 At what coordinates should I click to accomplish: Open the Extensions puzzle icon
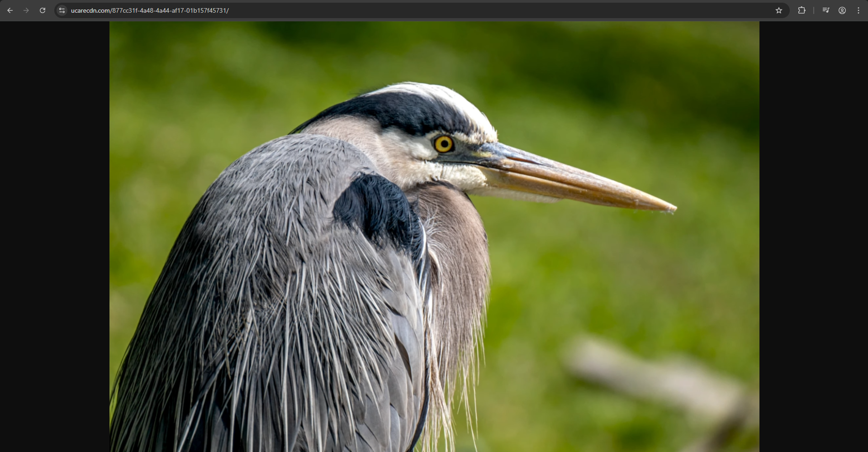coord(802,10)
